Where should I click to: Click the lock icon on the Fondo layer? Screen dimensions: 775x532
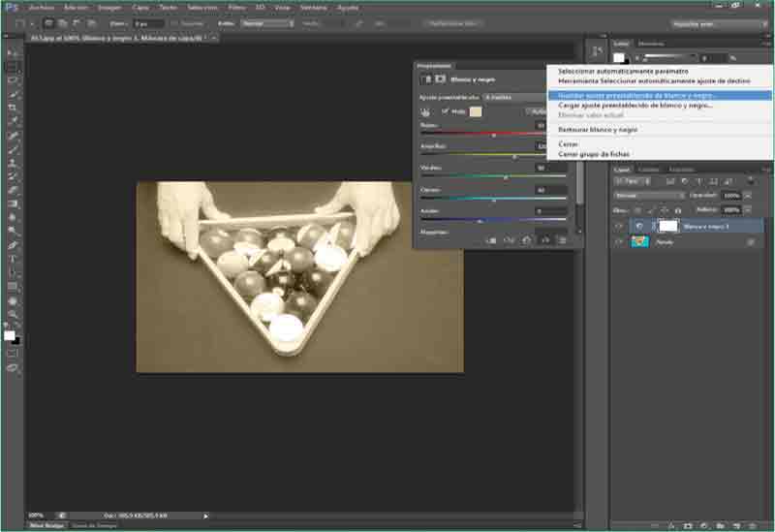pos(750,241)
